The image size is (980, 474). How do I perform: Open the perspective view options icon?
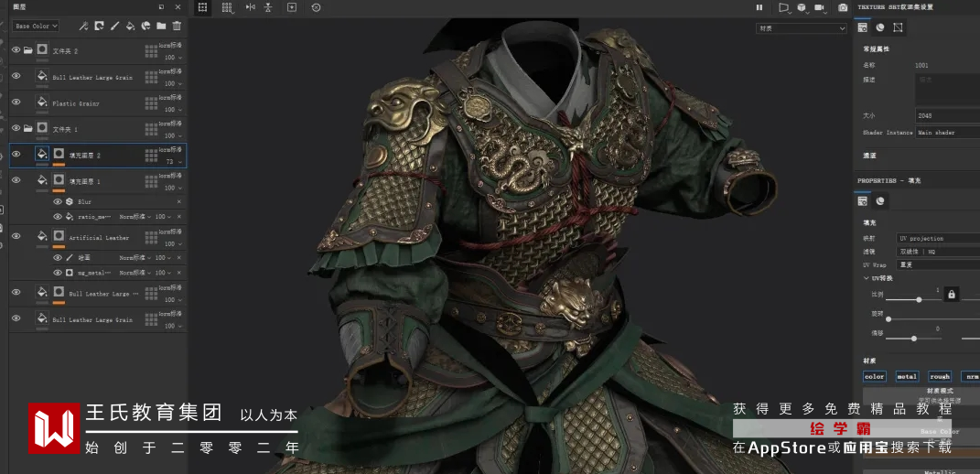[x=784, y=7]
